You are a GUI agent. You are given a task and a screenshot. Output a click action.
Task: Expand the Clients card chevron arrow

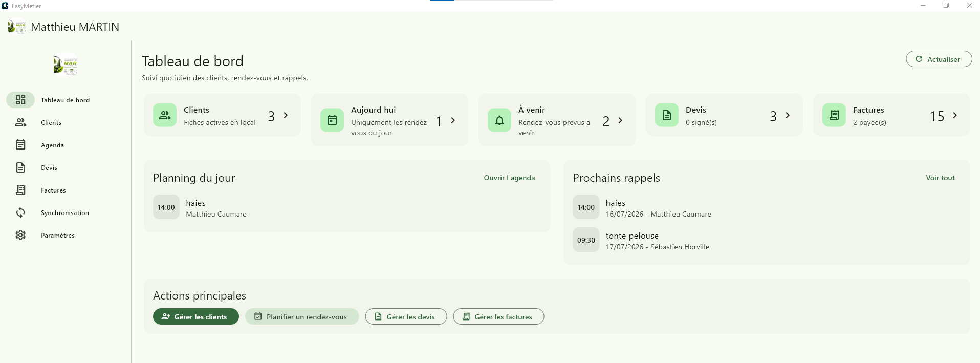[x=286, y=115]
